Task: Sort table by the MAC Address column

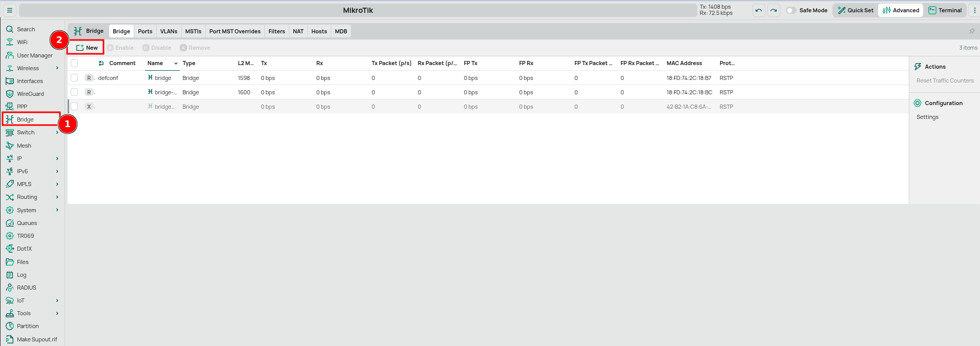Action: point(684,64)
